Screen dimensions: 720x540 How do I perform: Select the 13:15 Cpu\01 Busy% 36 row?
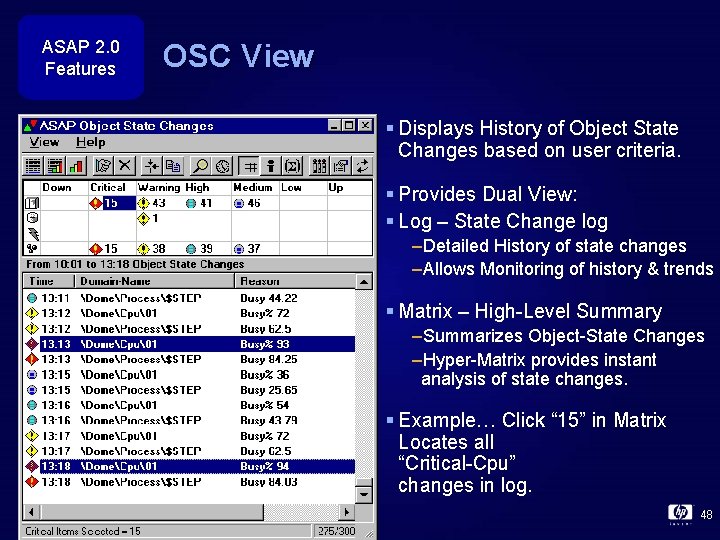[x=190, y=375]
